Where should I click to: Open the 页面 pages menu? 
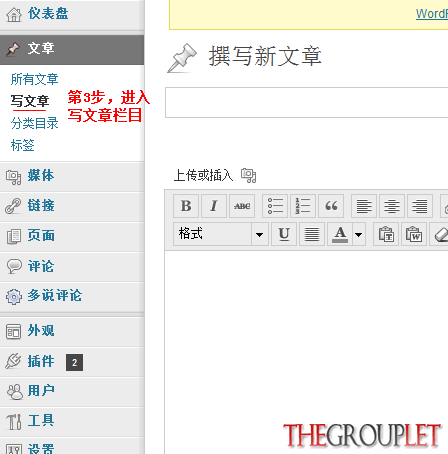pos(72,237)
